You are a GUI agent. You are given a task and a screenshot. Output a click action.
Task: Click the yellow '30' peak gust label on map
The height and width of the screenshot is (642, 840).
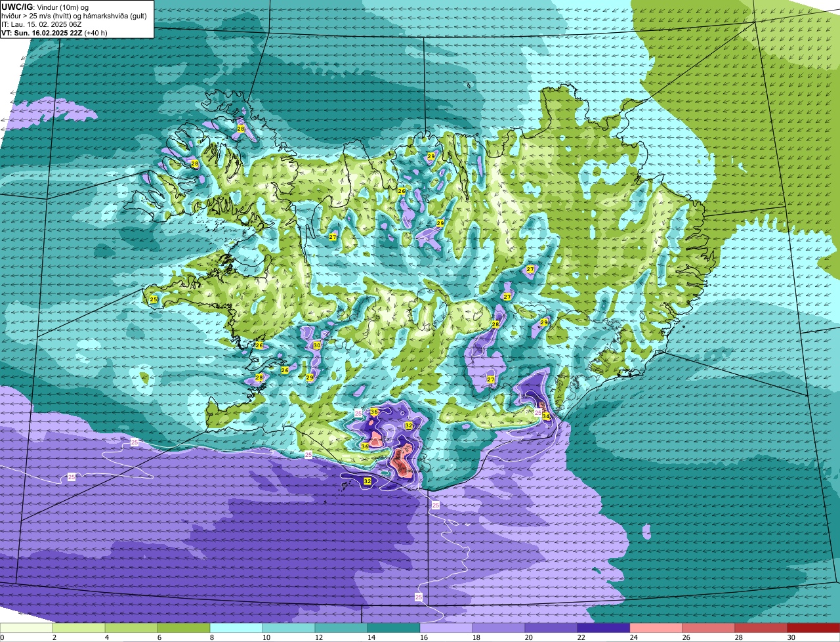pyautogui.click(x=317, y=345)
